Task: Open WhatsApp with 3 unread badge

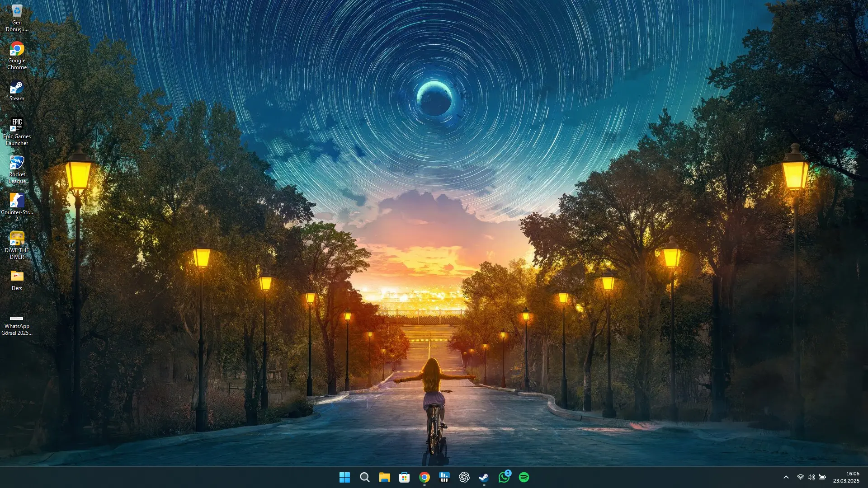Action: tap(504, 477)
